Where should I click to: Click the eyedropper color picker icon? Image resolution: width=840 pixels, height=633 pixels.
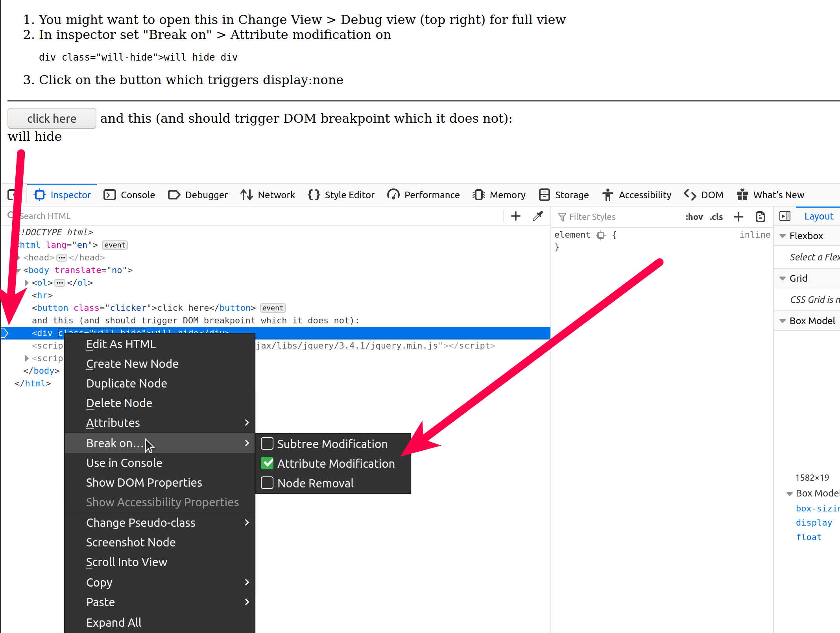(537, 216)
